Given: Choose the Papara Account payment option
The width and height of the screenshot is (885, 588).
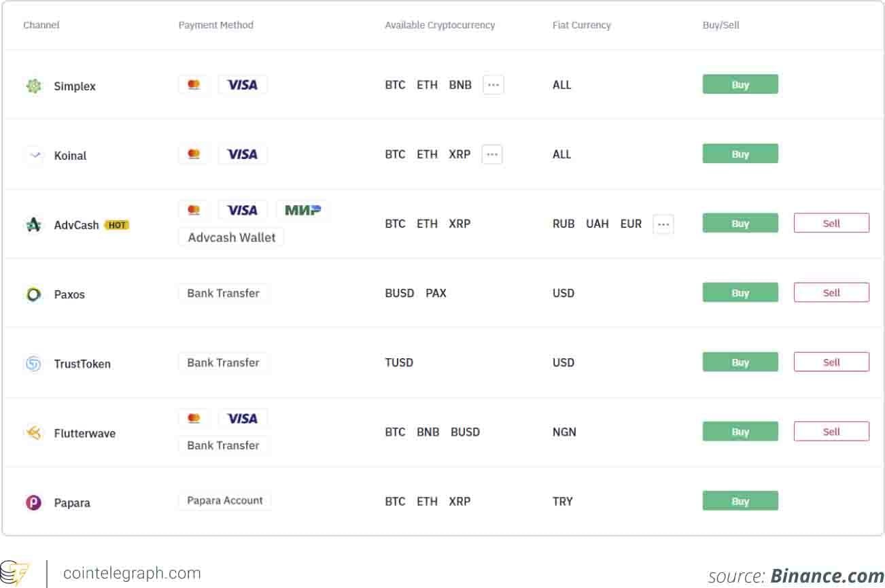Looking at the screenshot, I should [224, 501].
